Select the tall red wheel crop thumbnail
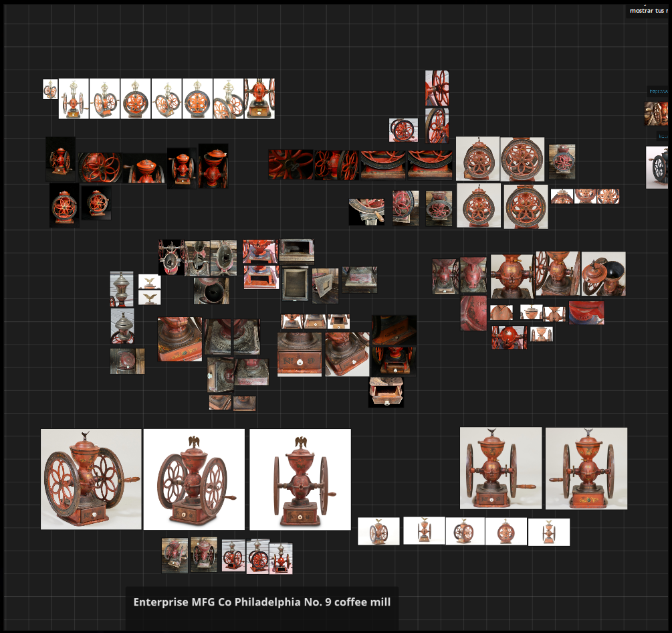 (x=437, y=88)
